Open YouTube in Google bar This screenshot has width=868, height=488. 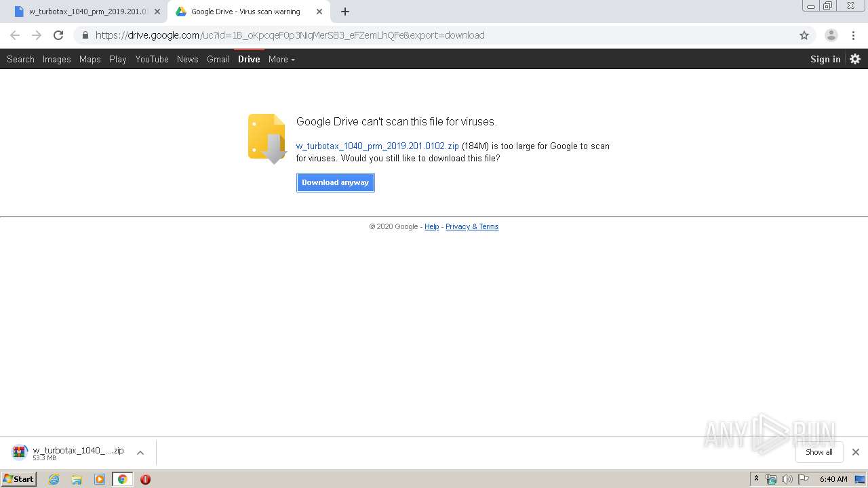[x=152, y=59]
